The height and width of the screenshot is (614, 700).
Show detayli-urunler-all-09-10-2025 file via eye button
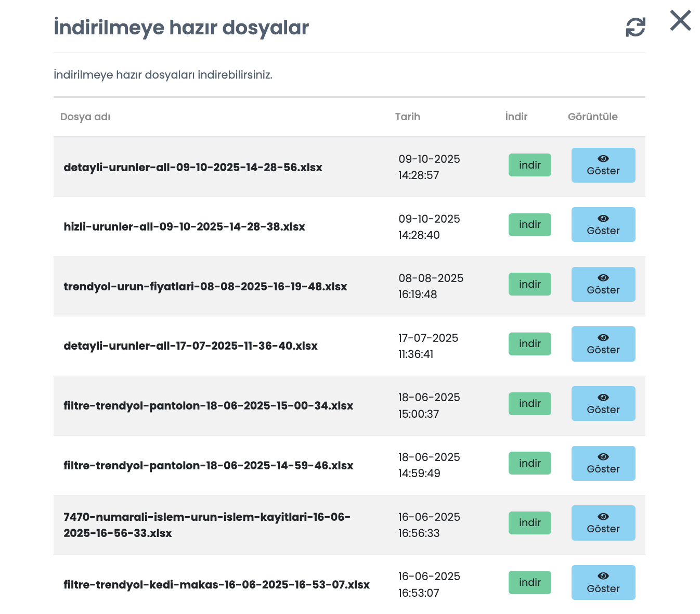[x=603, y=165]
